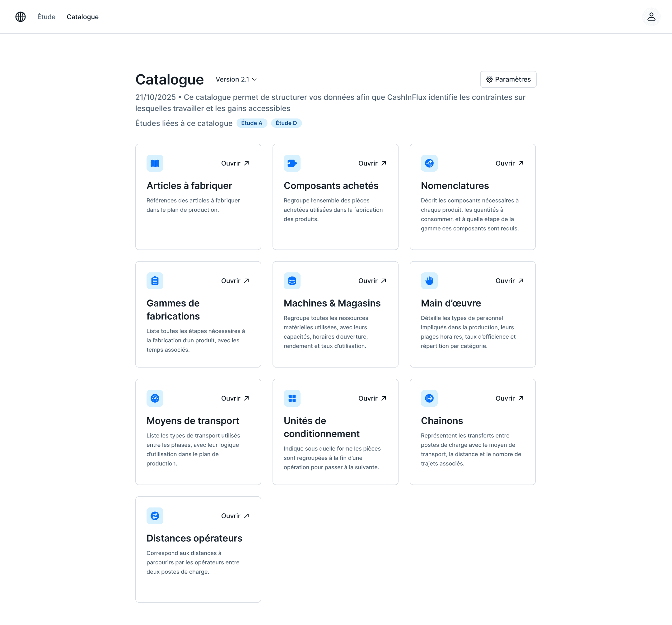
Task: Open the Nomenclatures card via Ouvrir
Action: (509, 163)
